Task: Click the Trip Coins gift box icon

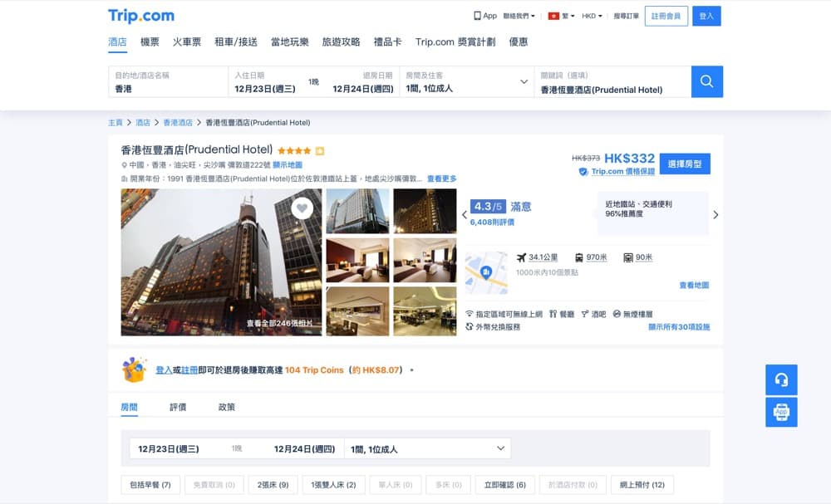Action: (134, 369)
